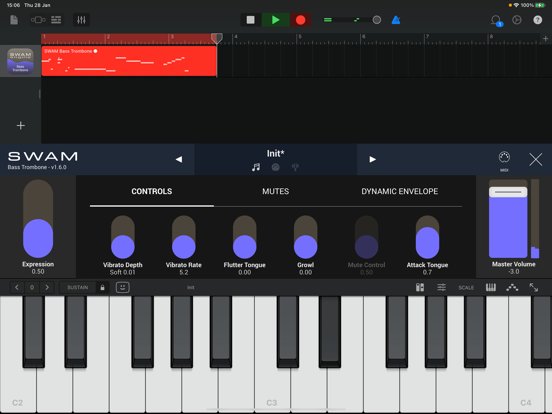This screenshot has width=552, height=414.
Task: Start playback with the green play button
Action: [x=276, y=20]
